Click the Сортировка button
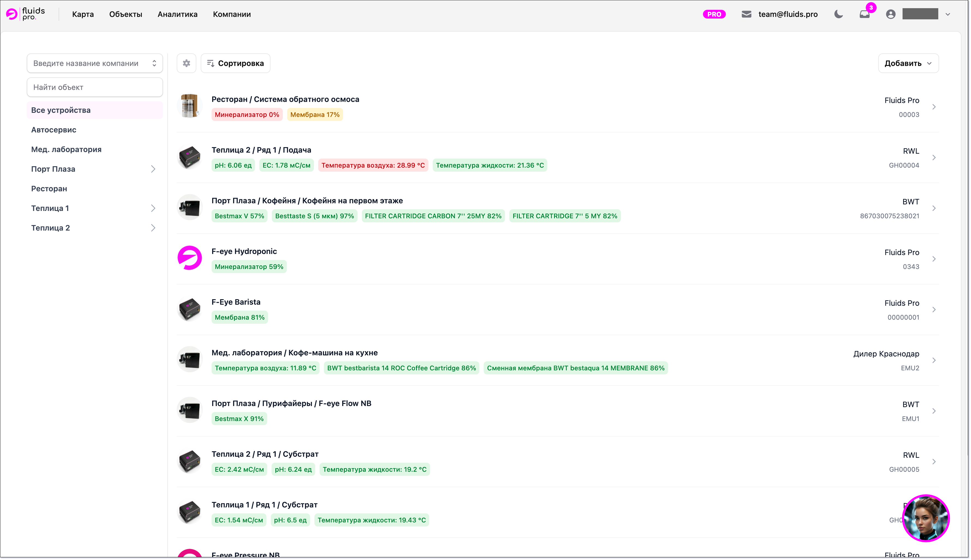This screenshot has width=971, height=560. [x=235, y=63]
